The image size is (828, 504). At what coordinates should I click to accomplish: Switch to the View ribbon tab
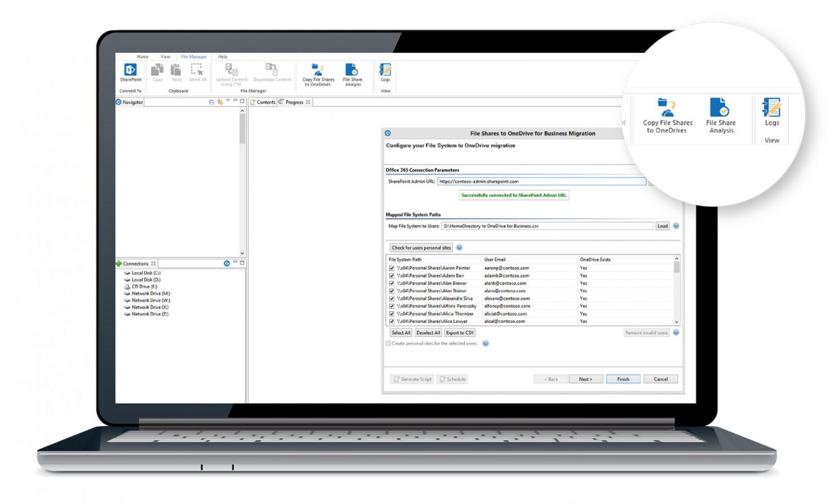coord(165,57)
